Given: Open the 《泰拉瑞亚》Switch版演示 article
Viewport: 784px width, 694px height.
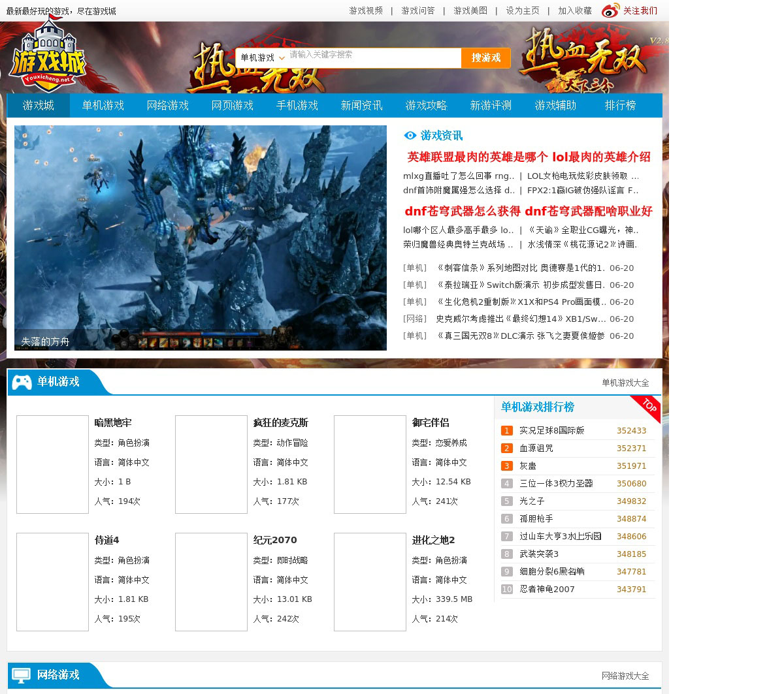Looking at the screenshot, I should pos(521,285).
